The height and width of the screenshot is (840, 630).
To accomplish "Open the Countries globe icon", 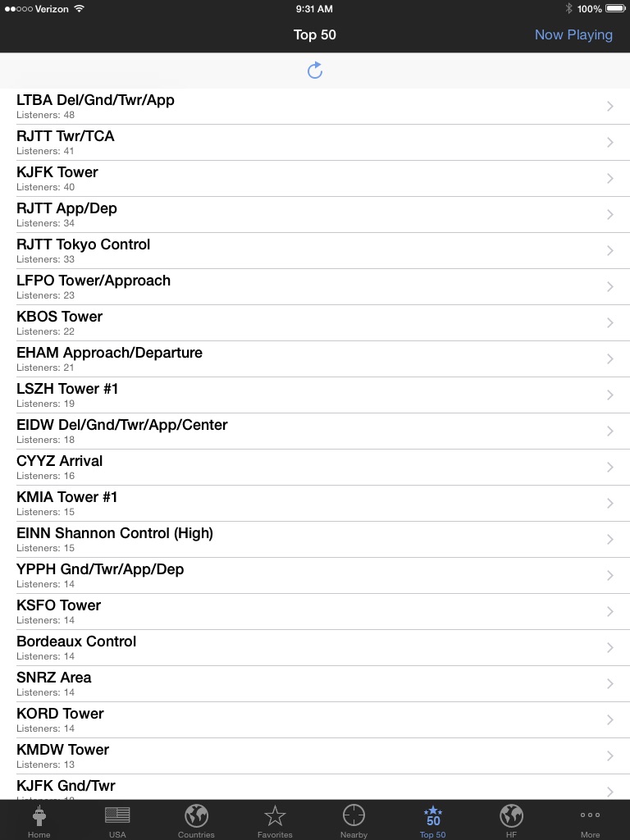I will pos(196,815).
